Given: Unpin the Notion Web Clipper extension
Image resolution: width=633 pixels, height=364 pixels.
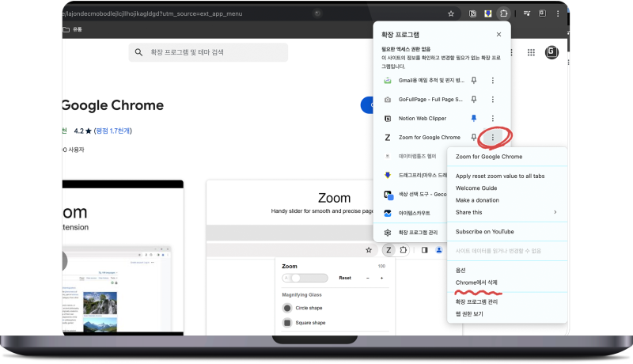Looking at the screenshot, I should 474,118.
